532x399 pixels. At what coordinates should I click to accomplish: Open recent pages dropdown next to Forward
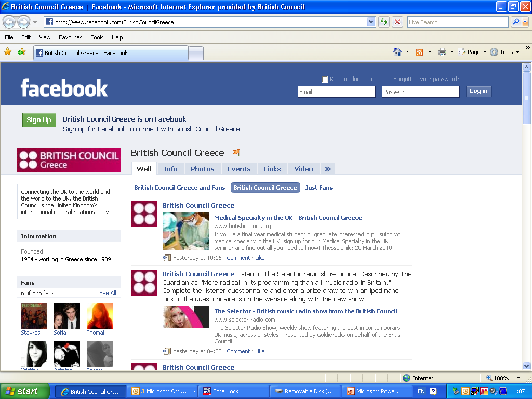click(35, 23)
